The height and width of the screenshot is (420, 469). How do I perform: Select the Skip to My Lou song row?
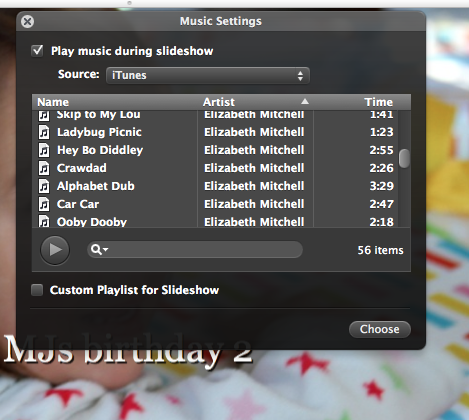(x=216, y=115)
